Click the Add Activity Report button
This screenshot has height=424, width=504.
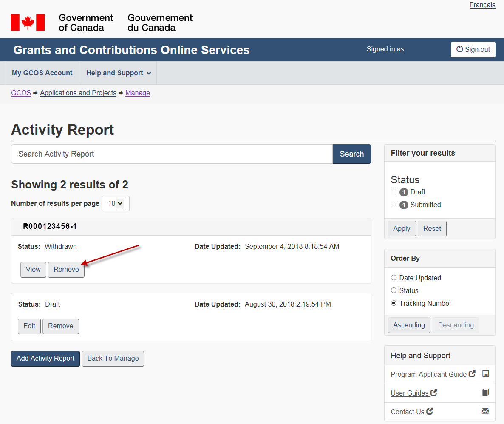(45, 359)
